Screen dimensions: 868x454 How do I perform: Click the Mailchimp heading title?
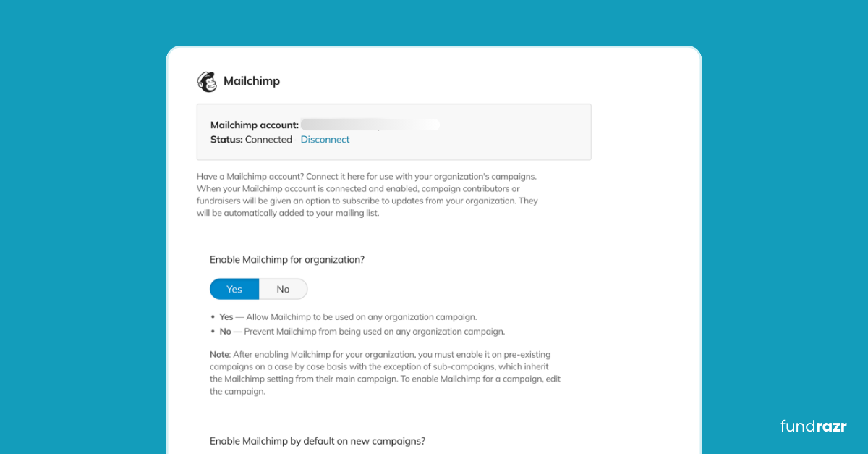251,81
